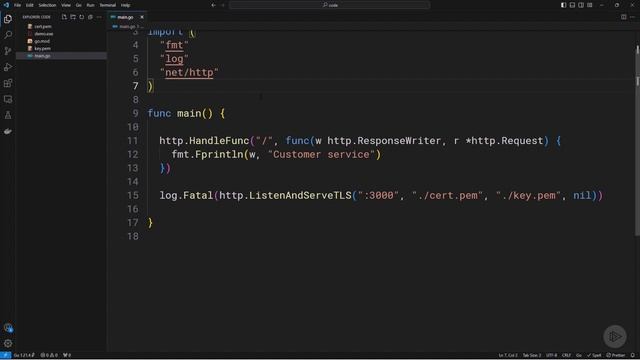Open the Explorer view in activity bar
Image resolution: width=640 pixels, height=360 pixels.
pos(8,19)
